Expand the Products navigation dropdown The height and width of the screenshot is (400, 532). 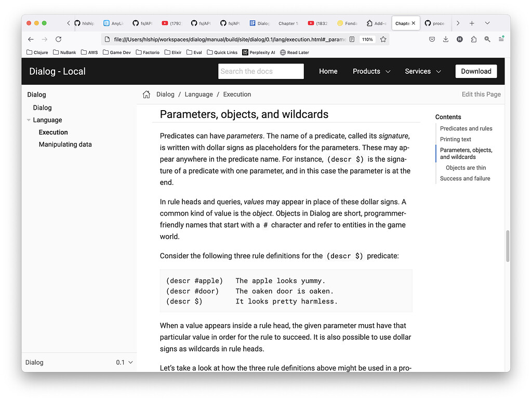(x=371, y=71)
